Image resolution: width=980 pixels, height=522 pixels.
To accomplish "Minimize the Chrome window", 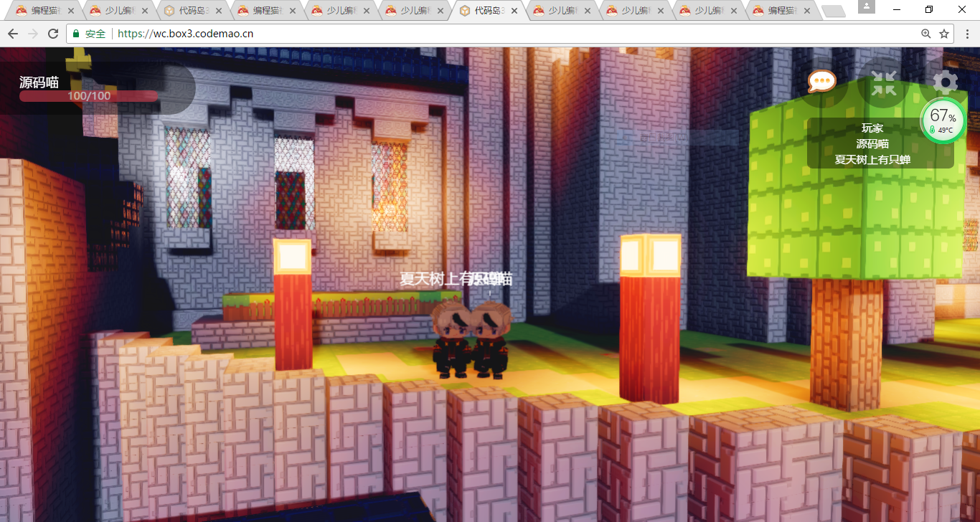I will click(x=897, y=9).
